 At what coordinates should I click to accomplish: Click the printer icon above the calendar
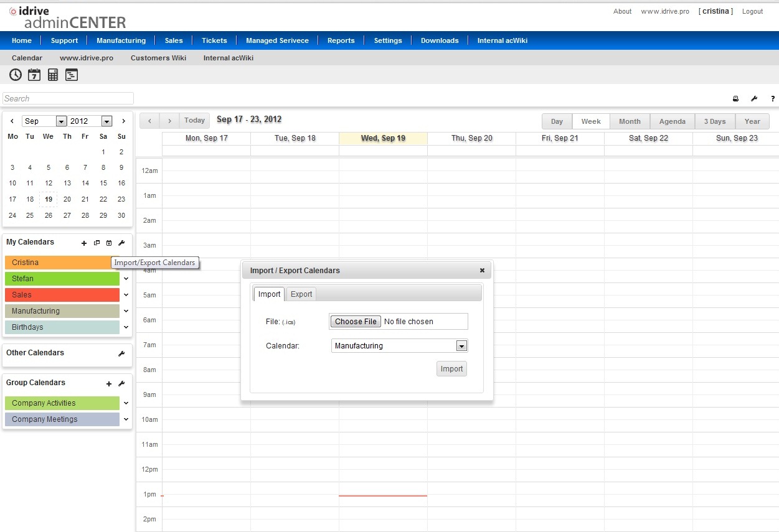point(735,98)
